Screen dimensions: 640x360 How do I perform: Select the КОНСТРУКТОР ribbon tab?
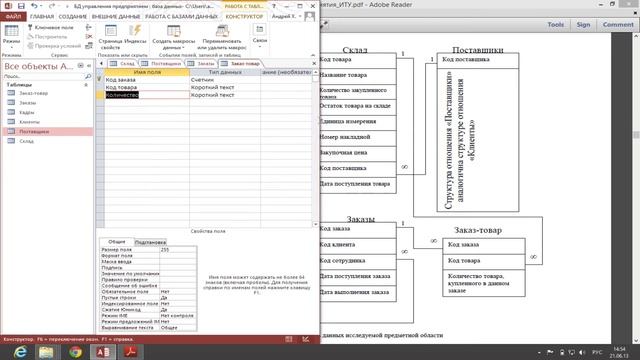click(244, 16)
